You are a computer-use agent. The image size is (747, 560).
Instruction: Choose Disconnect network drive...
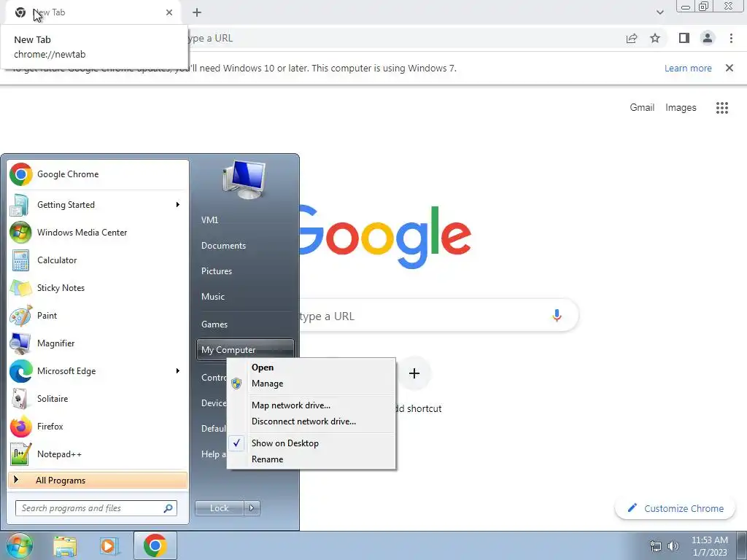[x=311, y=421]
